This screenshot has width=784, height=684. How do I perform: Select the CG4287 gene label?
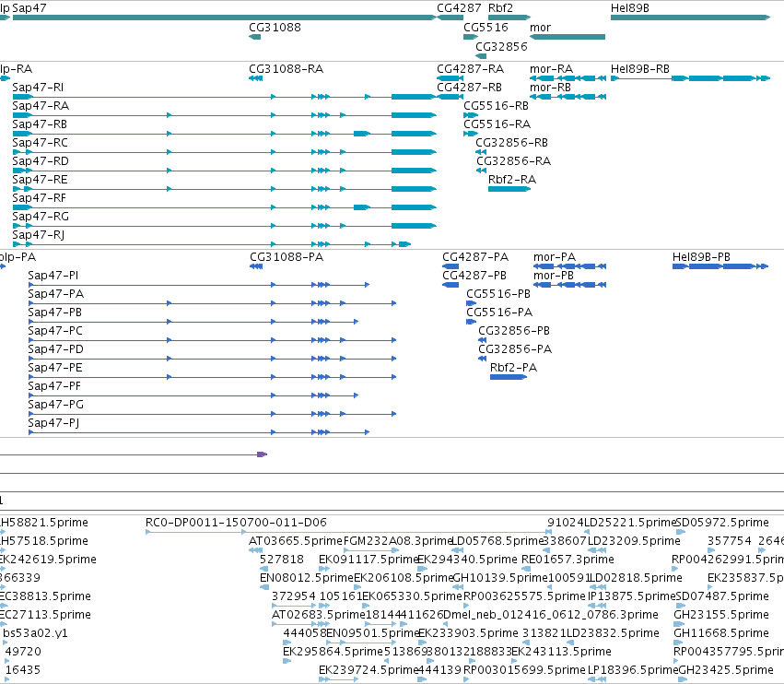click(x=459, y=8)
